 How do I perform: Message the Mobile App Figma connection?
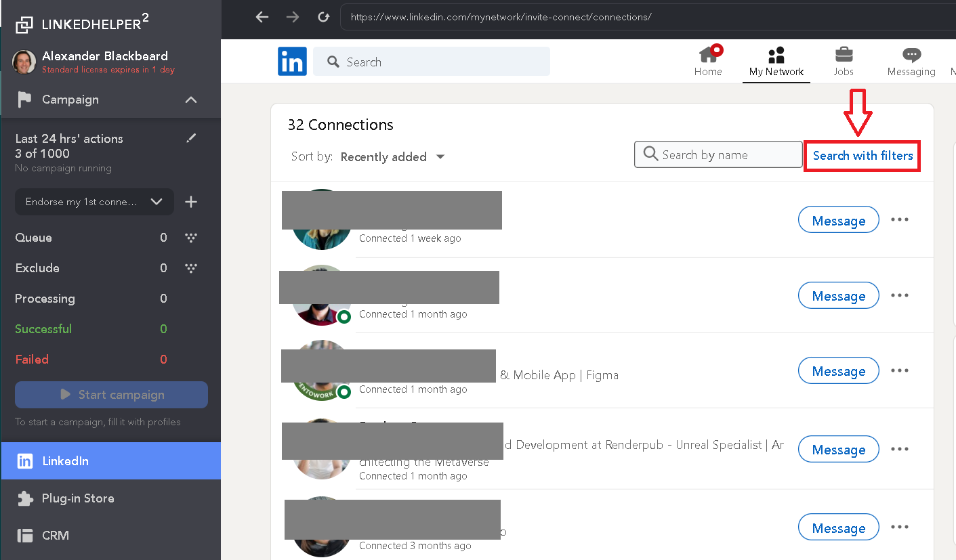839,371
